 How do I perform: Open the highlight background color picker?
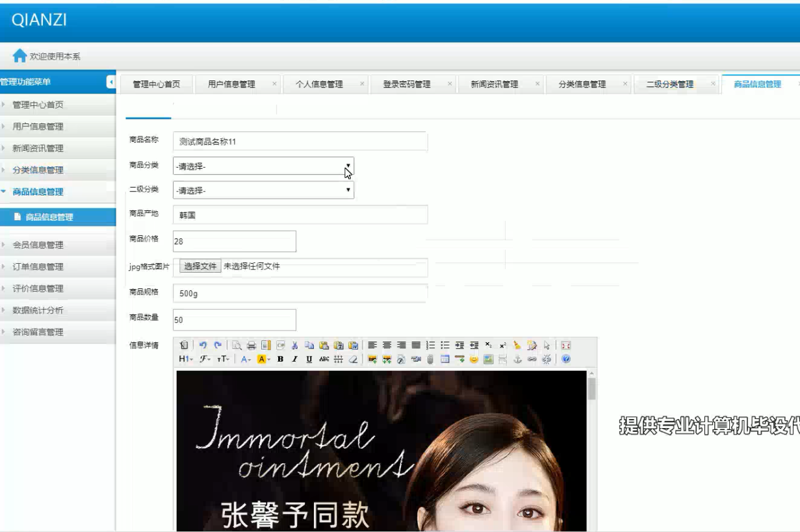click(264, 359)
